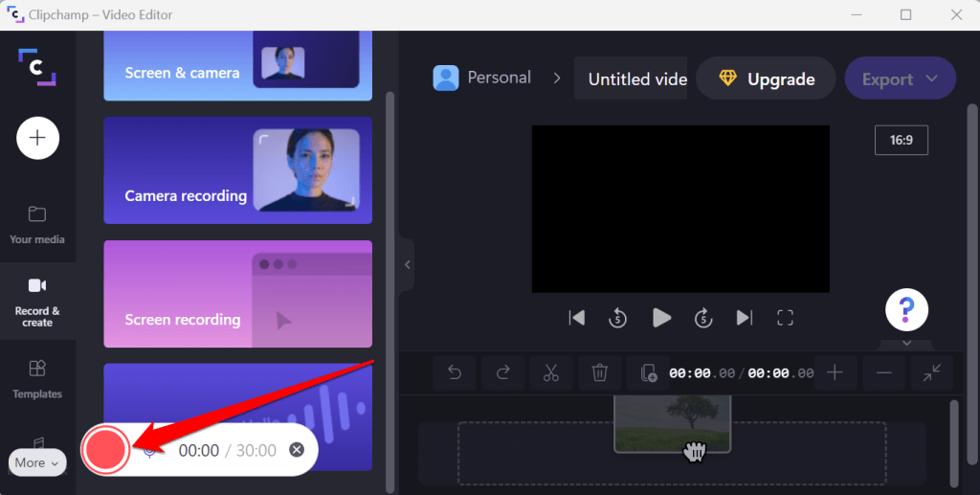Open the Your media tab
The width and height of the screenshot is (980, 495).
coord(37,225)
